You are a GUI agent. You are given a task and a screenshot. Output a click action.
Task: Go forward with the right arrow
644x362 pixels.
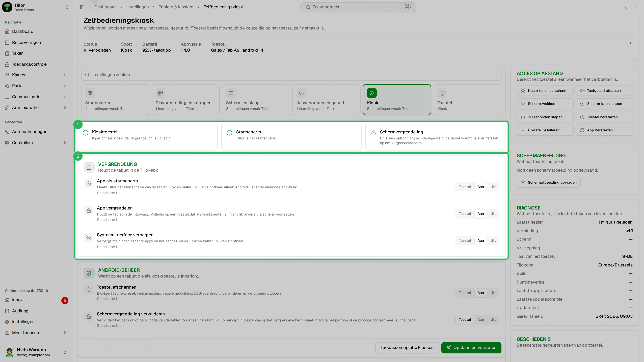tap(635, 7)
